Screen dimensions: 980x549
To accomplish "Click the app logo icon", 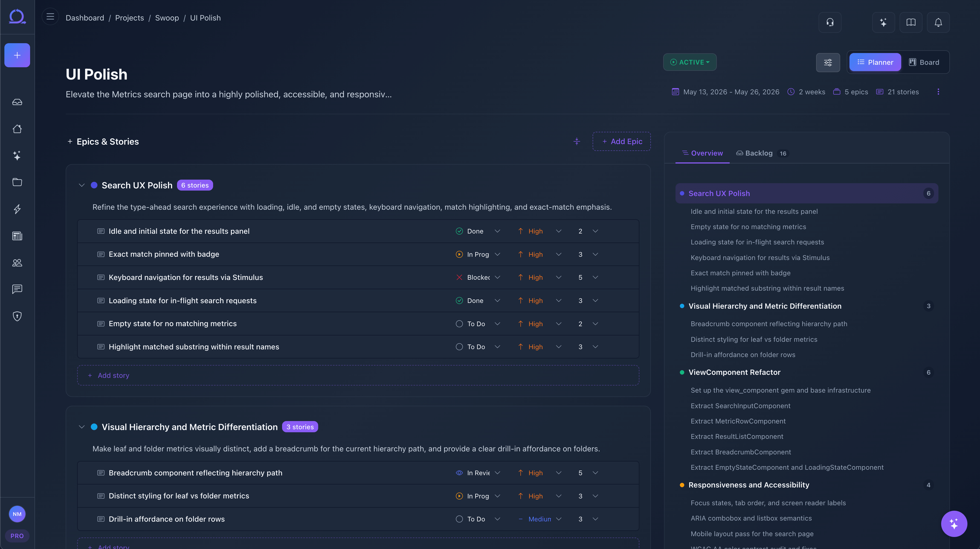I will [x=17, y=17].
